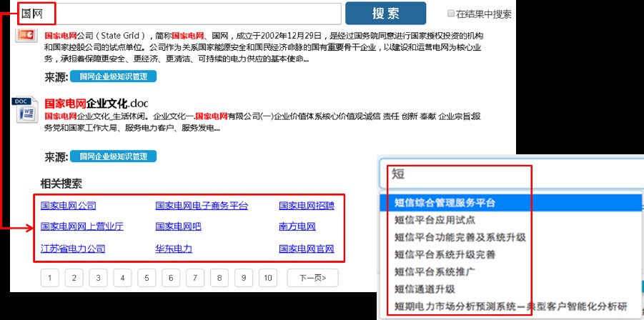
Task: Open related search 华东电力
Action: click(x=174, y=249)
